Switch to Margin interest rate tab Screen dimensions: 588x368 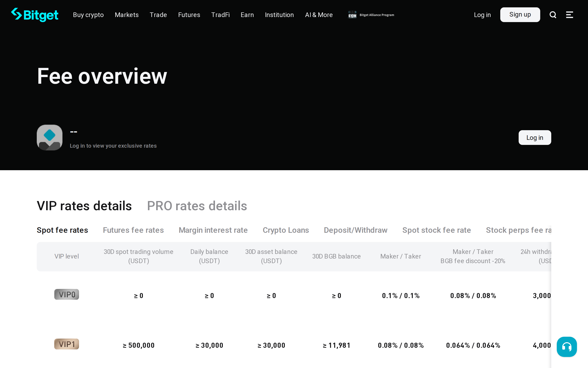point(213,230)
